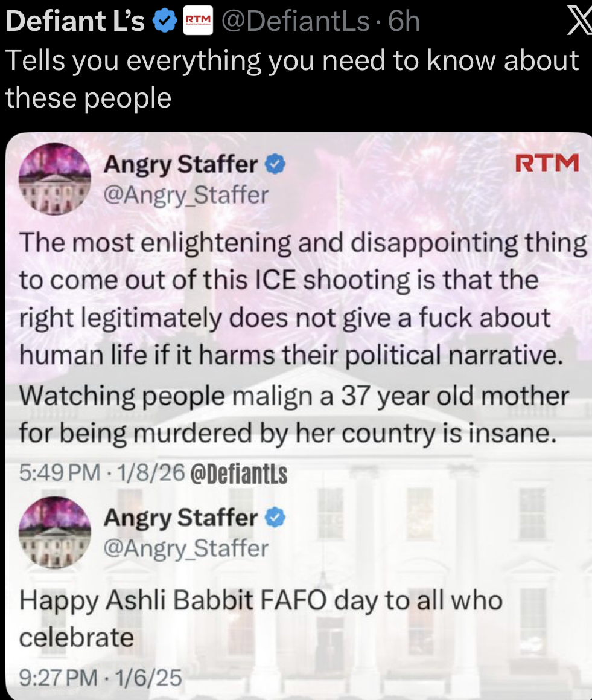Click Angry Staffer's avatar on the Ashli Babbit tweet
Viewport: 592px width, 700px height.
(x=54, y=532)
